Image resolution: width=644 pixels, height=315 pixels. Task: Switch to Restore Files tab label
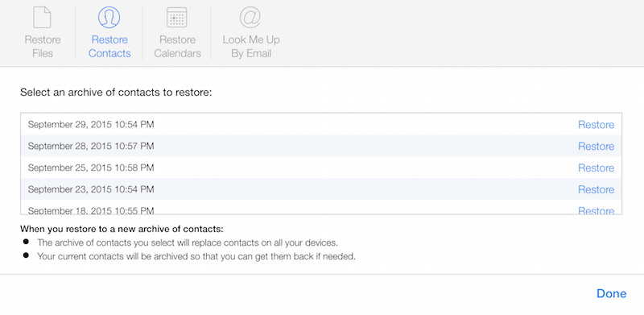click(x=43, y=47)
